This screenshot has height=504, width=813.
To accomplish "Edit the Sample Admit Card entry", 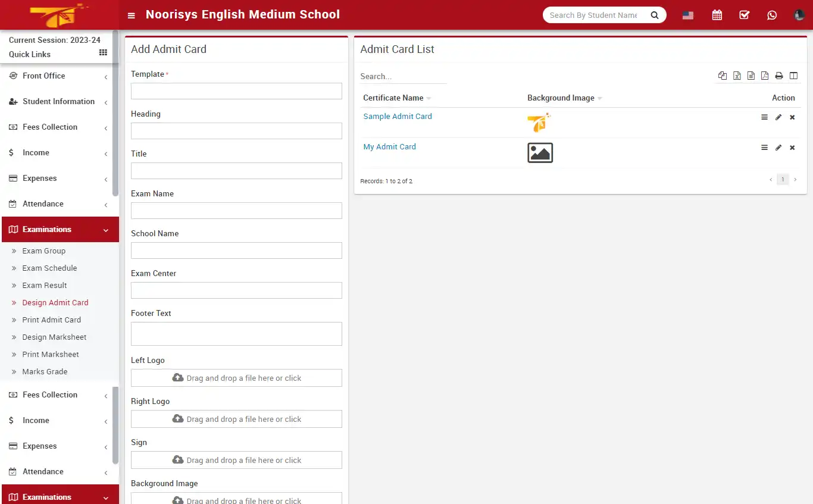I will click(778, 117).
